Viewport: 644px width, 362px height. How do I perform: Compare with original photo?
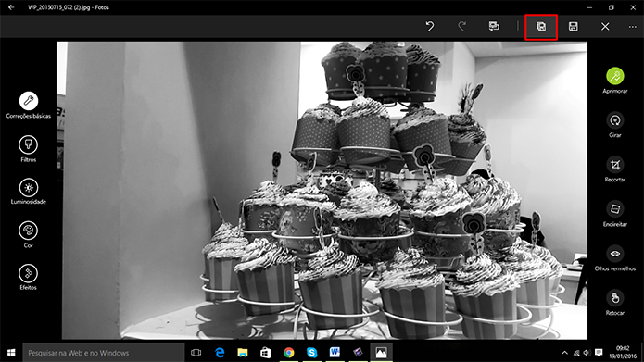tap(494, 27)
